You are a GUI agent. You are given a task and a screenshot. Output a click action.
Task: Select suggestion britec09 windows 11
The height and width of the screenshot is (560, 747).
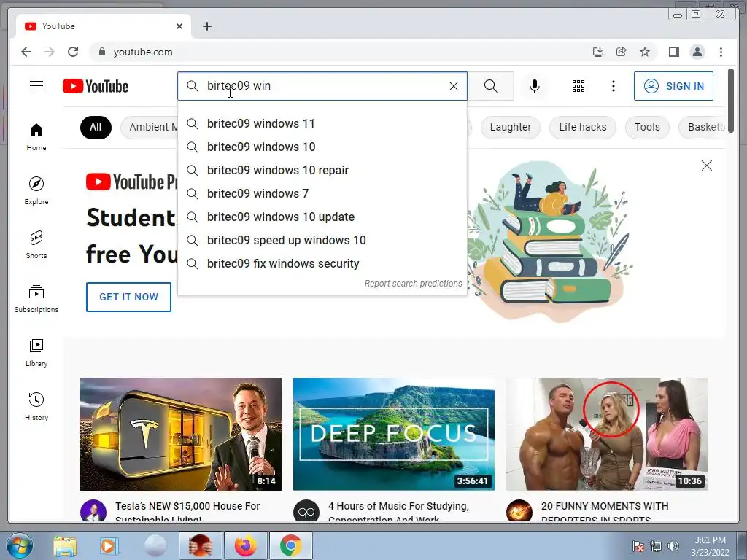[322, 124]
